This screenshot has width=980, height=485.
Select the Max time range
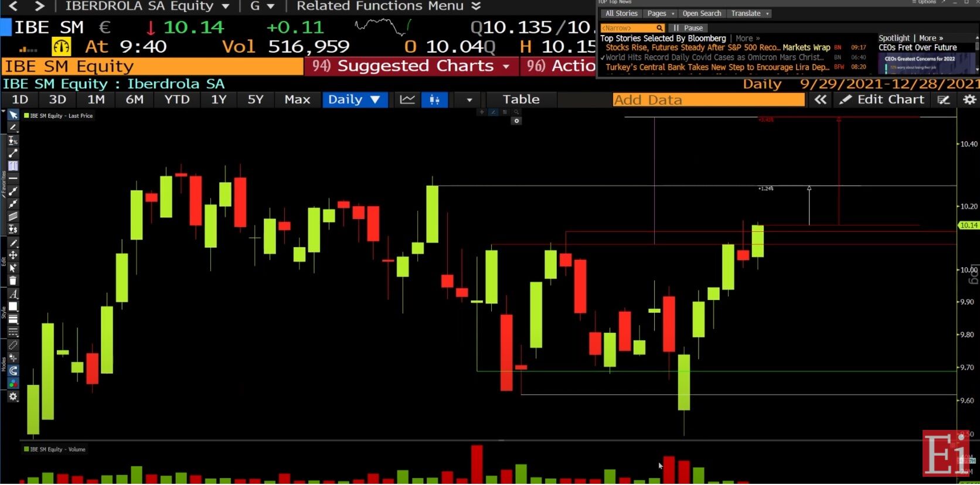(297, 100)
